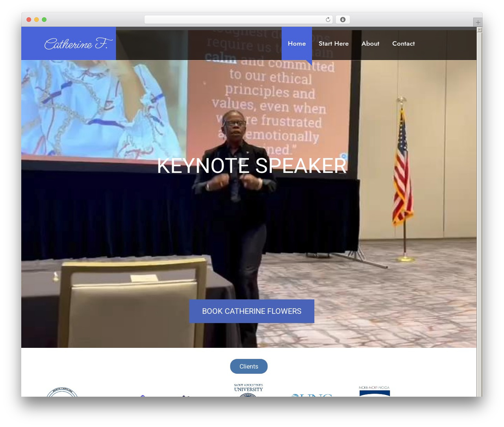Viewport: 504px width, 427px height.
Task: Click the green maximize window button
Action: click(x=44, y=20)
